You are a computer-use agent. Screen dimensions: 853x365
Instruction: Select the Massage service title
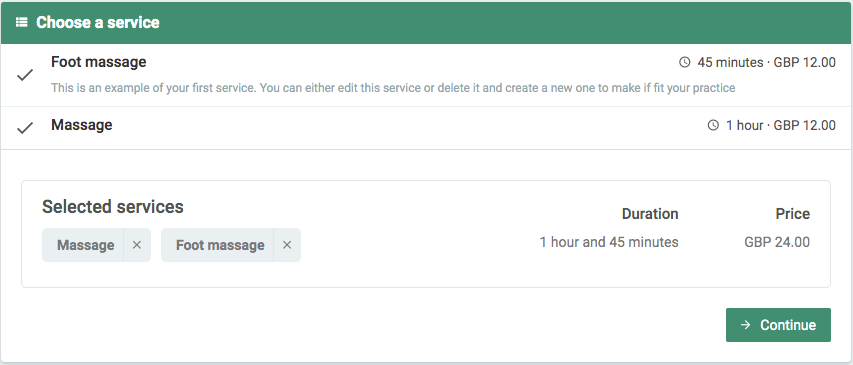click(82, 125)
